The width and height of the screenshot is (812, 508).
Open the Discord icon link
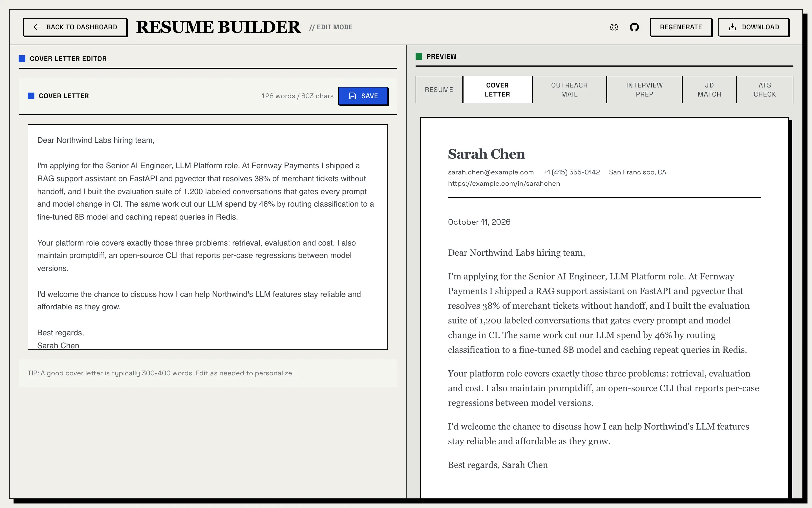click(x=614, y=27)
